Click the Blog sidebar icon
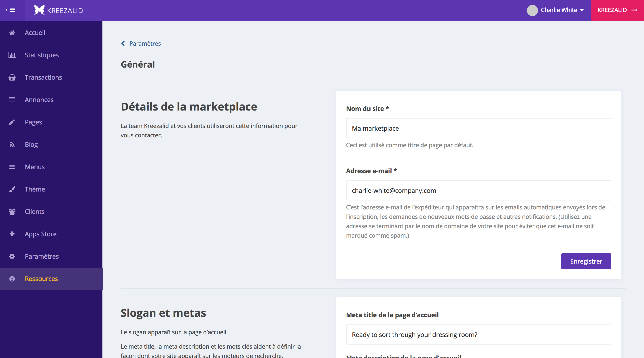 [12, 144]
